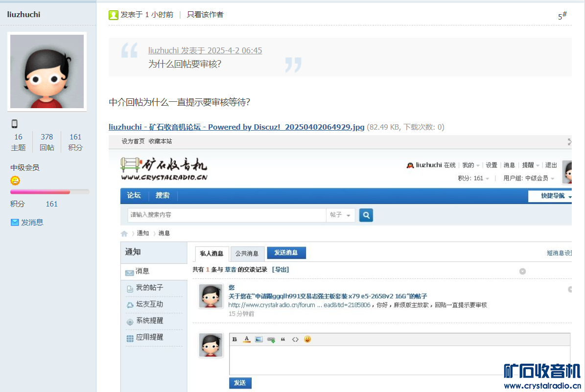
Task: Open liuzhuchi's large avatar image
Action: coord(47,71)
